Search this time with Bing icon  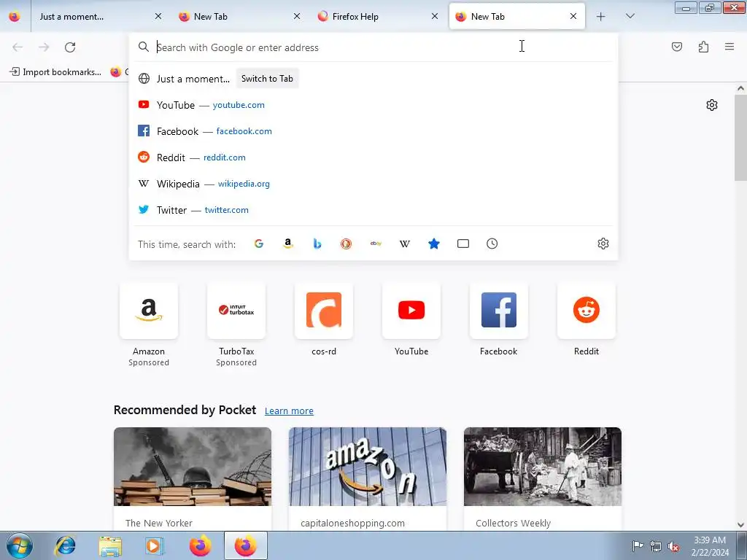click(x=317, y=244)
